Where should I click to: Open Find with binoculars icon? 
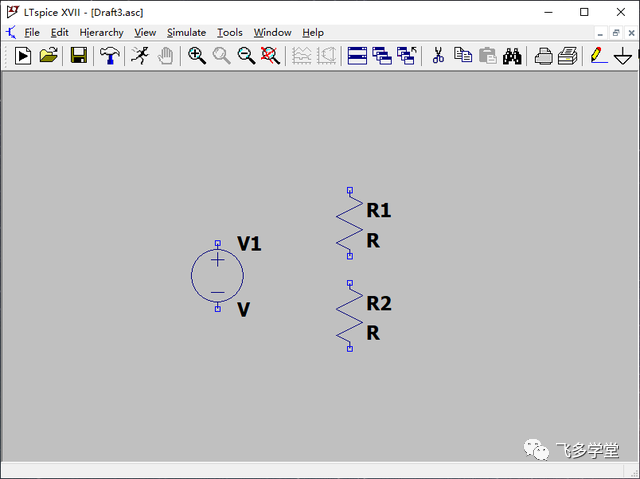click(512, 56)
